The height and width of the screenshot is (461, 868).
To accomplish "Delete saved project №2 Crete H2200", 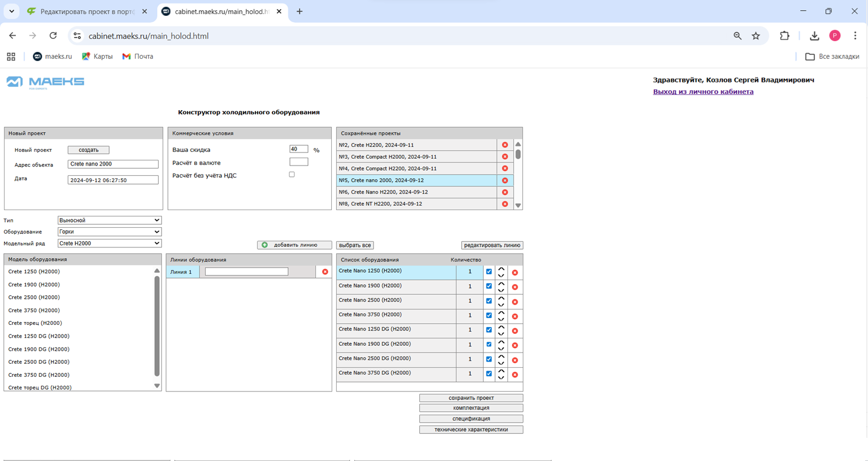I will point(505,145).
